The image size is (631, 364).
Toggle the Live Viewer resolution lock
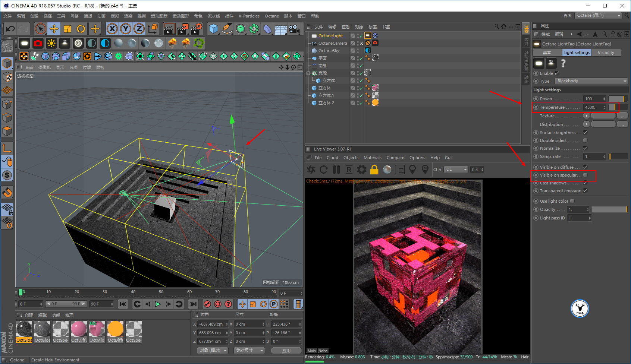pyautogui.click(x=374, y=170)
